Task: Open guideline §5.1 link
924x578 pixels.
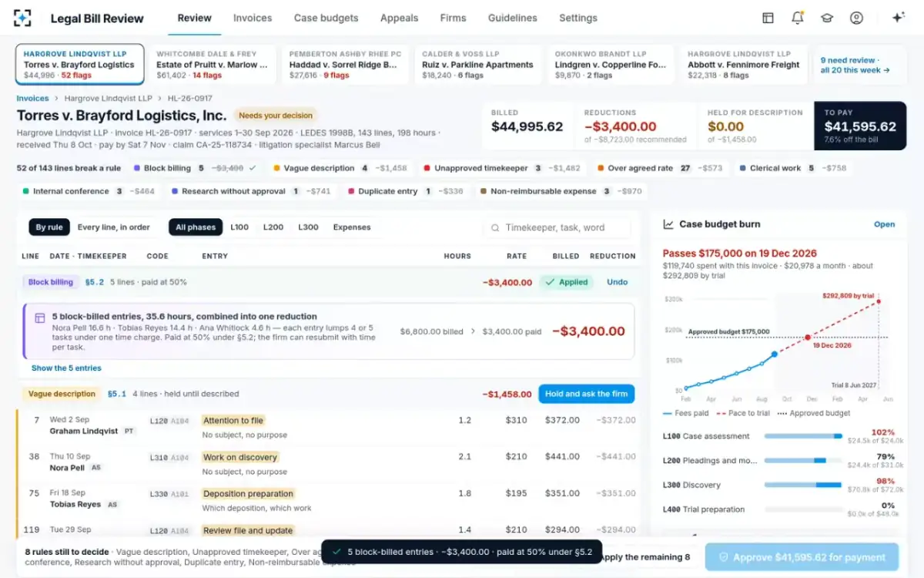Action: pos(117,394)
